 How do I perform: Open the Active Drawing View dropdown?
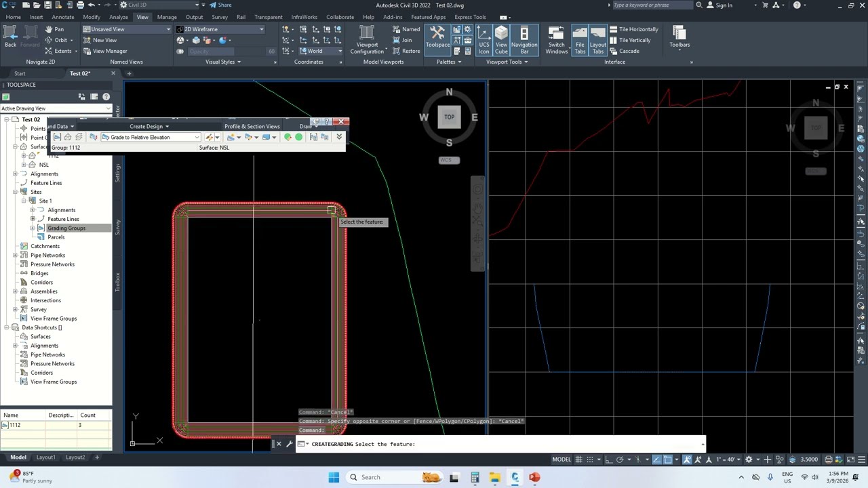56,108
